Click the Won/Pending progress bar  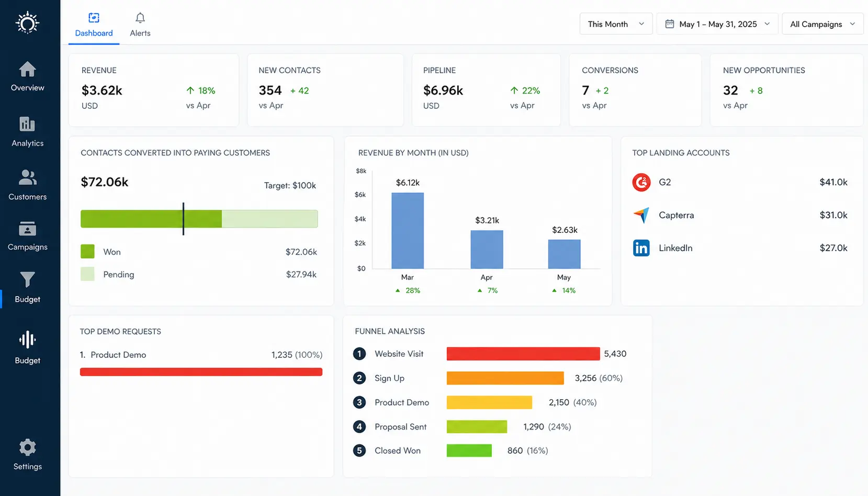199,219
